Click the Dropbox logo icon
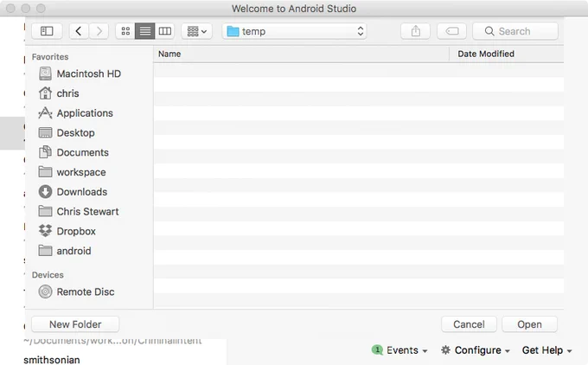Screen dimensions: 588x365 45,231
